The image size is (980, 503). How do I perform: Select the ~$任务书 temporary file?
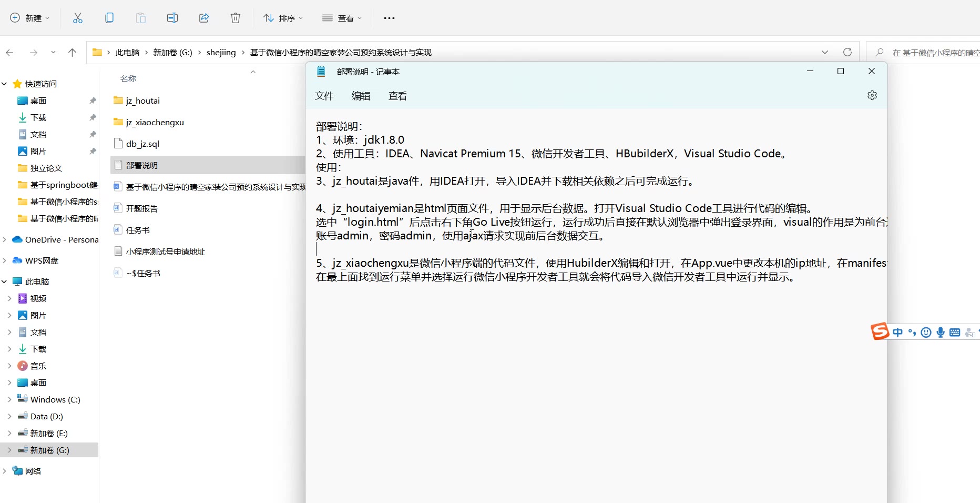click(x=137, y=273)
